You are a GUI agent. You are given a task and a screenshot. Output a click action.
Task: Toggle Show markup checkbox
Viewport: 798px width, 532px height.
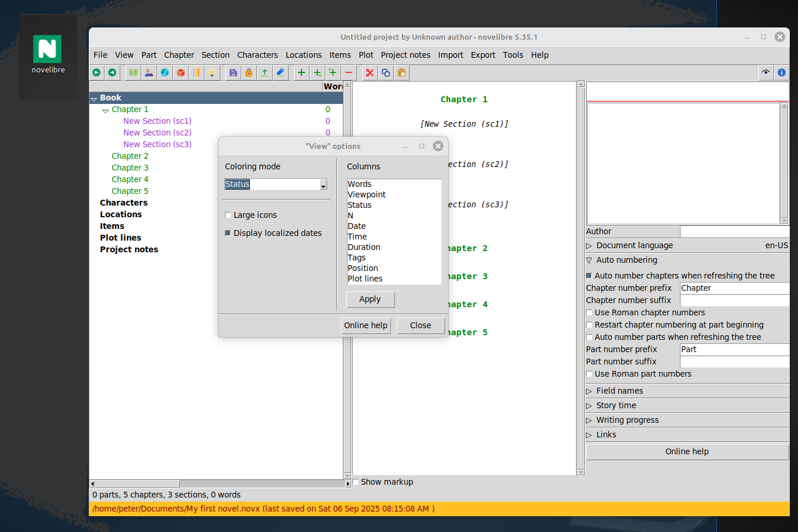[356, 482]
